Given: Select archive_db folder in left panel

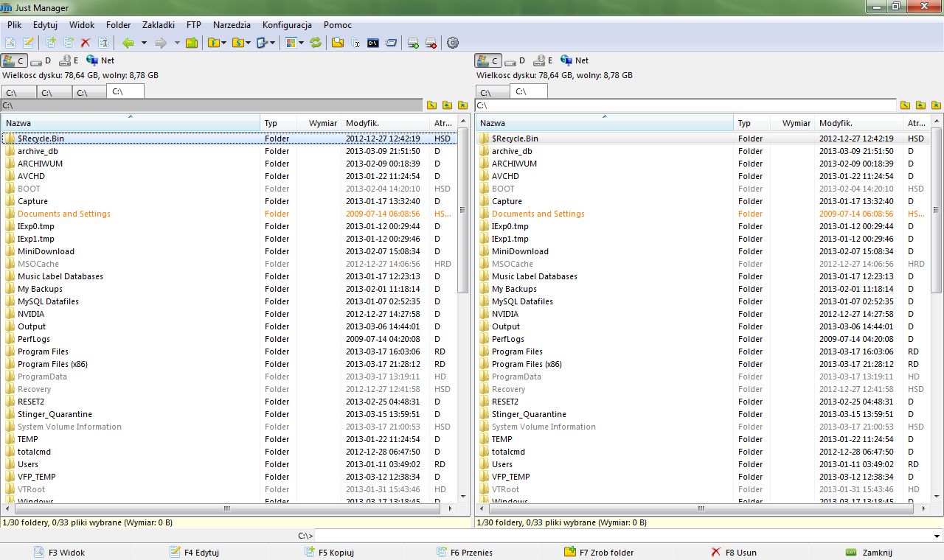Looking at the screenshot, I should pos(38,151).
